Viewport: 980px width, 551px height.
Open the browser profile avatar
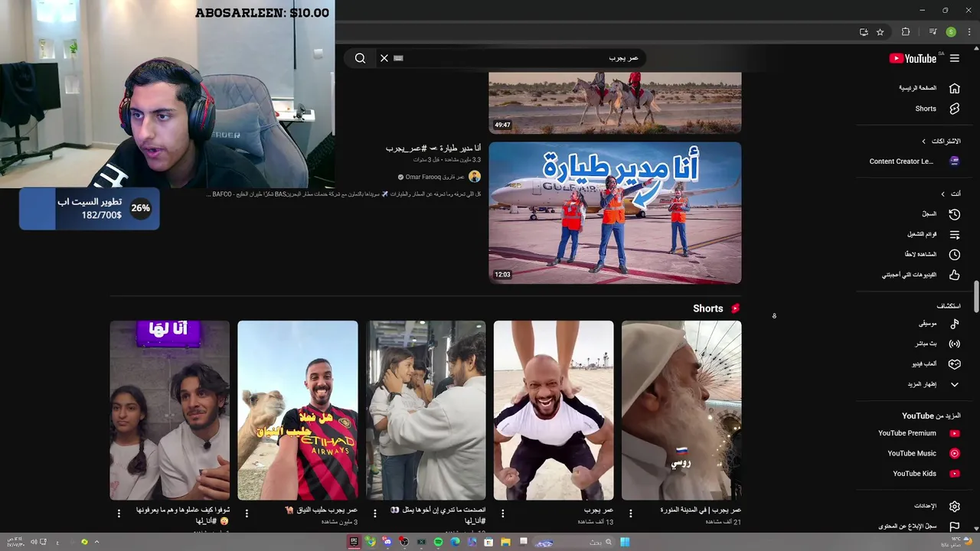[x=951, y=32]
